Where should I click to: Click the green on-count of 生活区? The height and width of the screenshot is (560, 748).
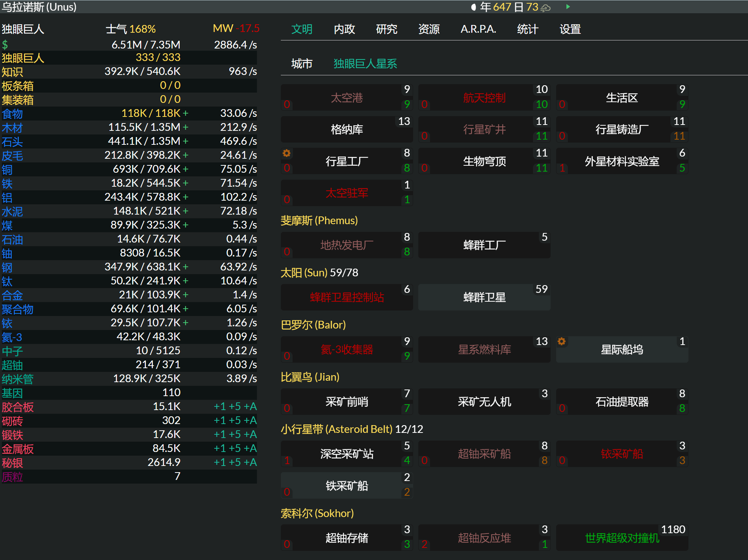(x=682, y=104)
